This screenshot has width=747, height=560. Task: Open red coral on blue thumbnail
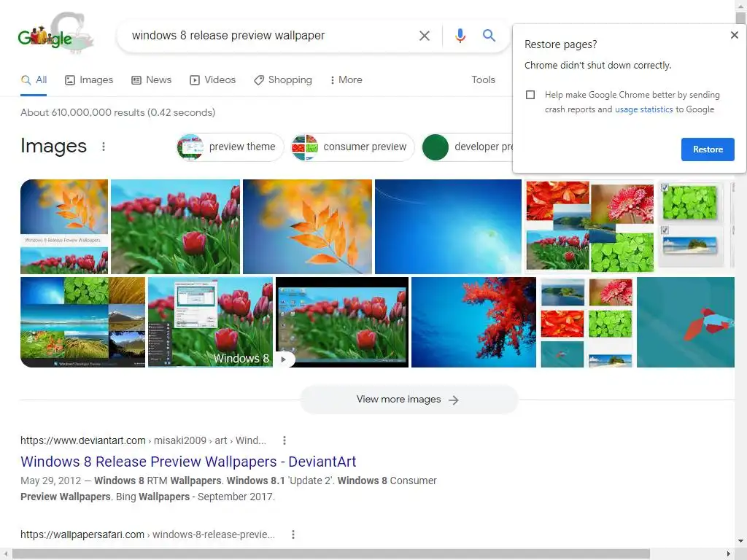click(x=473, y=322)
